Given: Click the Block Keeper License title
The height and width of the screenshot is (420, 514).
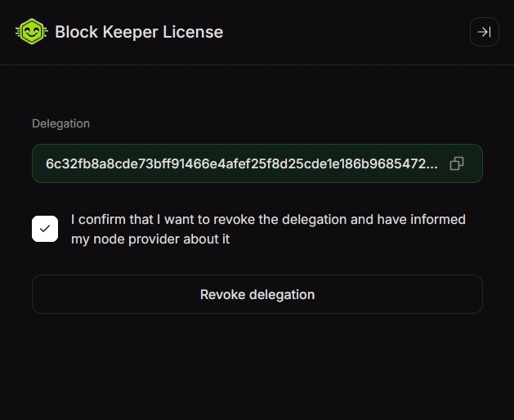Looking at the screenshot, I should (x=139, y=32).
